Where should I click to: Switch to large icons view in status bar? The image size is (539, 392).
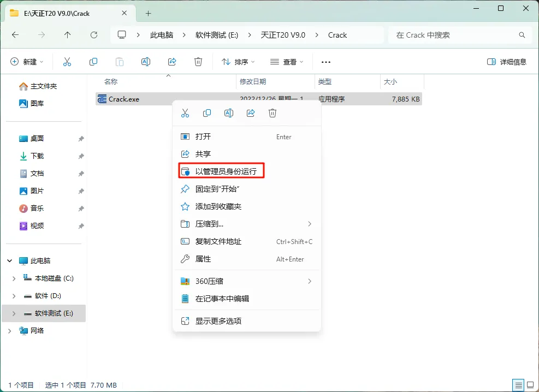(530, 385)
